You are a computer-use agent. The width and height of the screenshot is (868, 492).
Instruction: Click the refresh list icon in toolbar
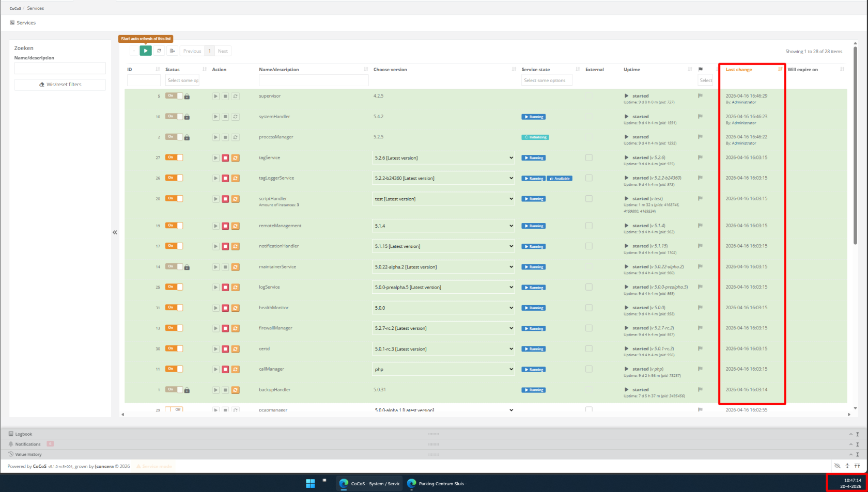(x=159, y=51)
